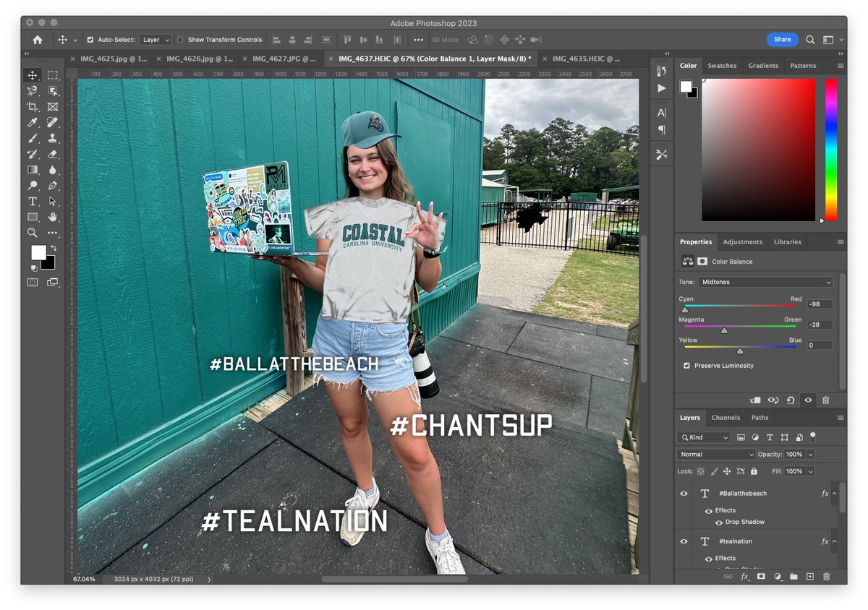Open the Kind layer filter dropdown
The height and width of the screenshot is (610, 868).
704,437
